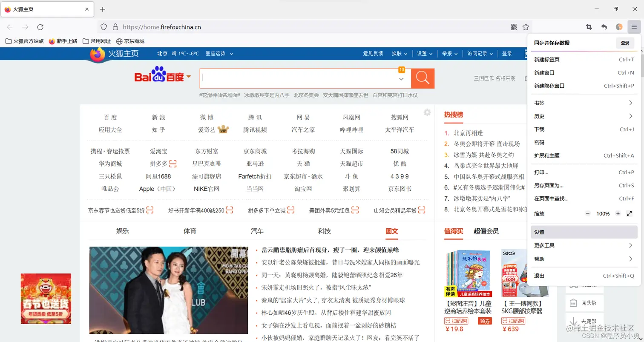Image resolution: width=644 pixels, height=342 pixels.
Task: Click the 儿童逆商培养绘本 product image
Action: click(x=469, y=273)
